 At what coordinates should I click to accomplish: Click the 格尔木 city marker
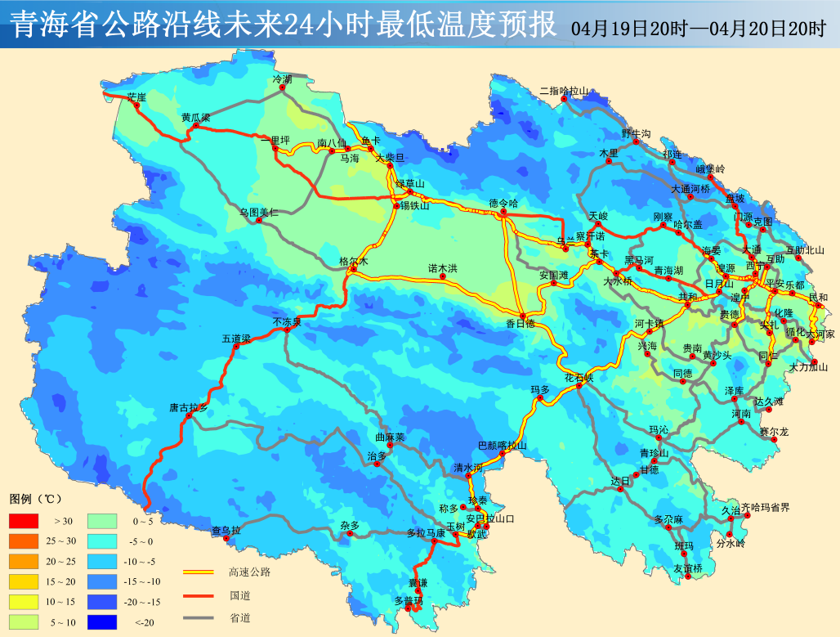[353, 270]
